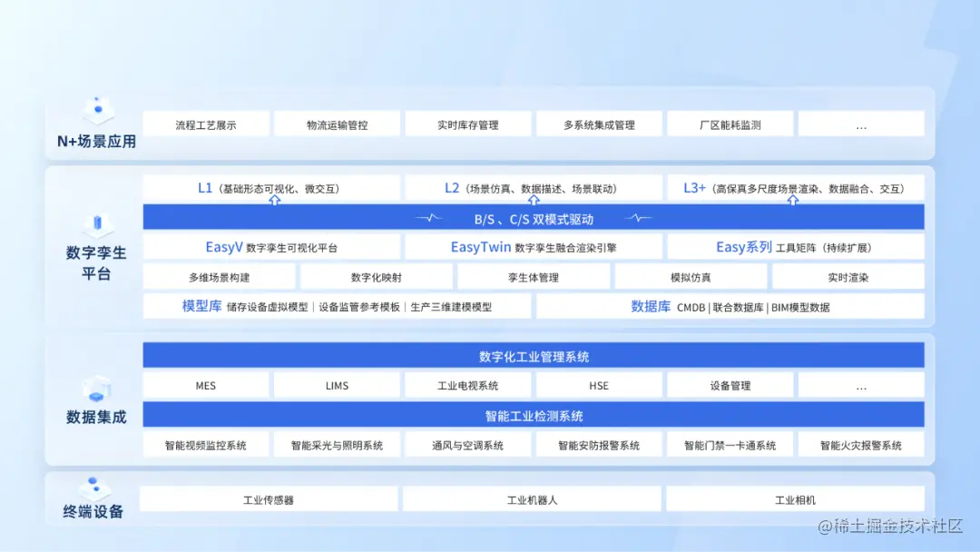This screenshot has width=980, height=552.
Task: Select 通风与空调系统
Action: coord(468,445)
